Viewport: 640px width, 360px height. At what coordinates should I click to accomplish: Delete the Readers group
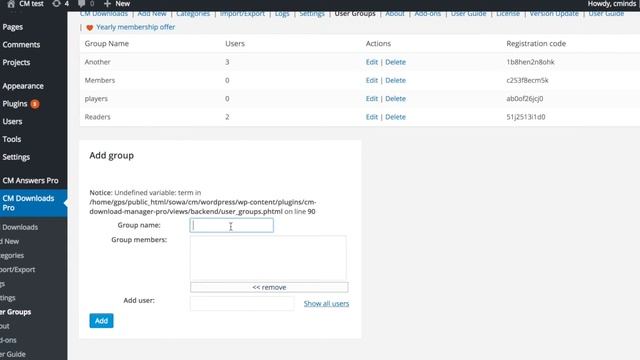click(x=396, y=117)
